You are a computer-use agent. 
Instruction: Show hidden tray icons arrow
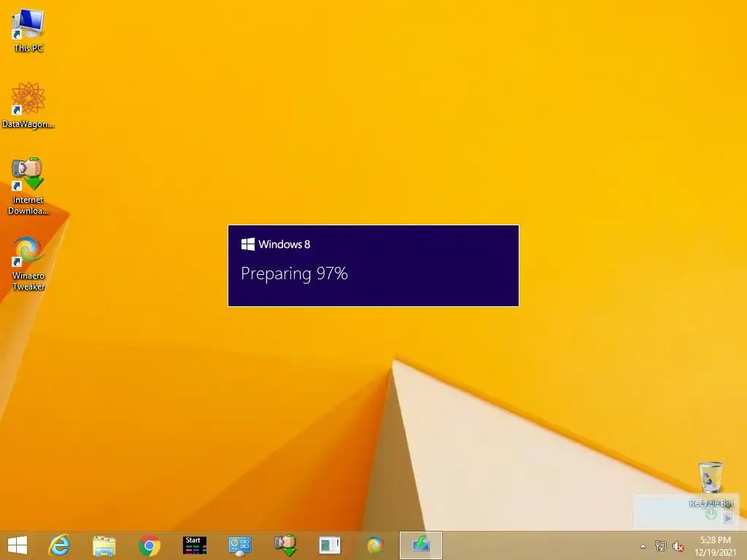(x=643, y=546)
